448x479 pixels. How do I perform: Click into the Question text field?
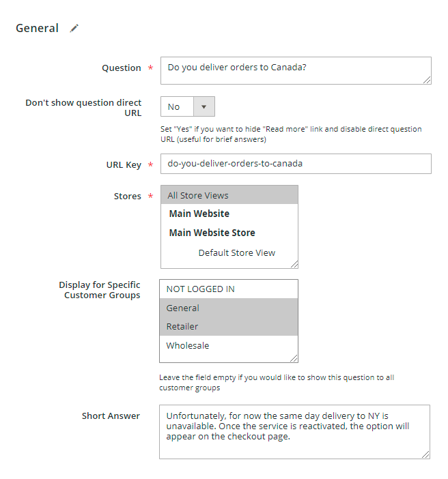click(x=296, y=70)
